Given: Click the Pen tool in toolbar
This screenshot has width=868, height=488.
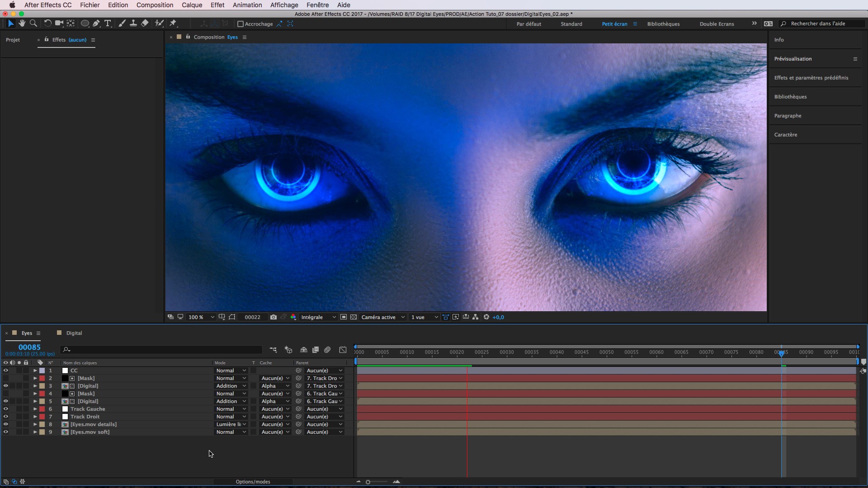Looking at the screenshot, I should click(x=97, y=23).
